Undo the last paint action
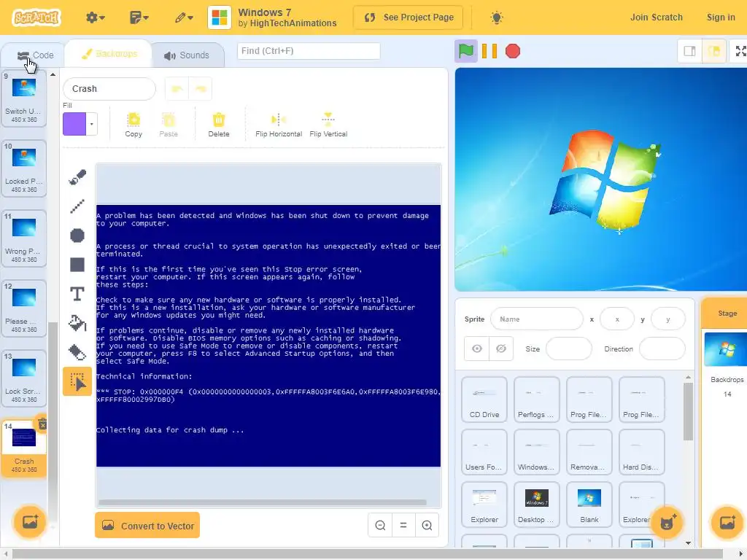747x560 pixels. [x=177, y=88]
